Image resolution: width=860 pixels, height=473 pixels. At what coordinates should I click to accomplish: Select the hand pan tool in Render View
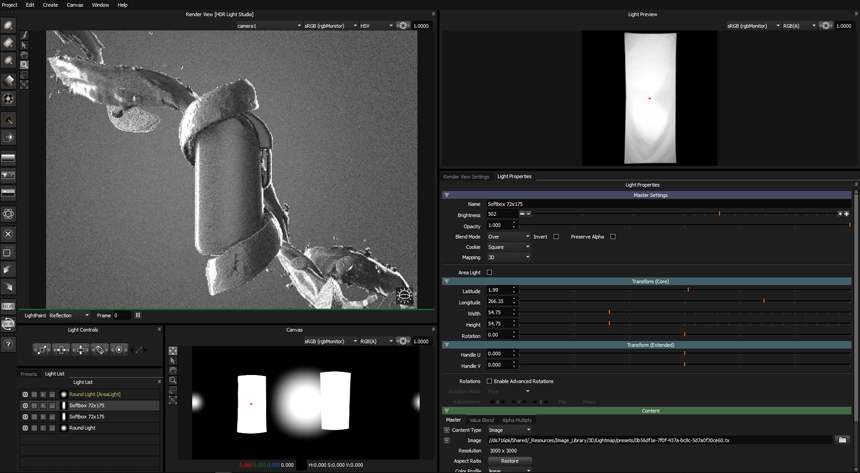coord(24,55)
